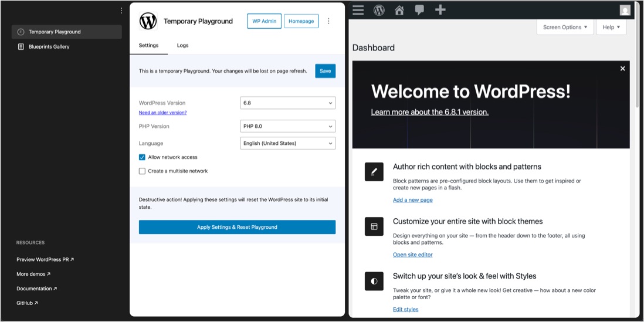Open the More demos resource link
The image size is (644, 322).
coord(33,274)
